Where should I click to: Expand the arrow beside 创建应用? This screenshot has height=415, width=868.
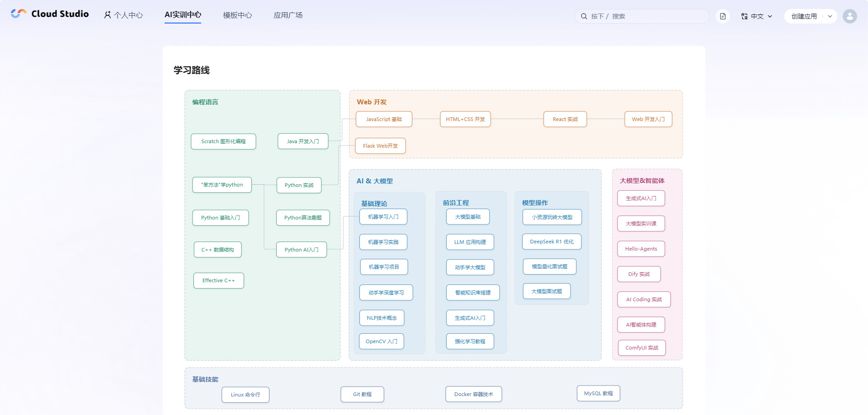[x=830, y=16]
